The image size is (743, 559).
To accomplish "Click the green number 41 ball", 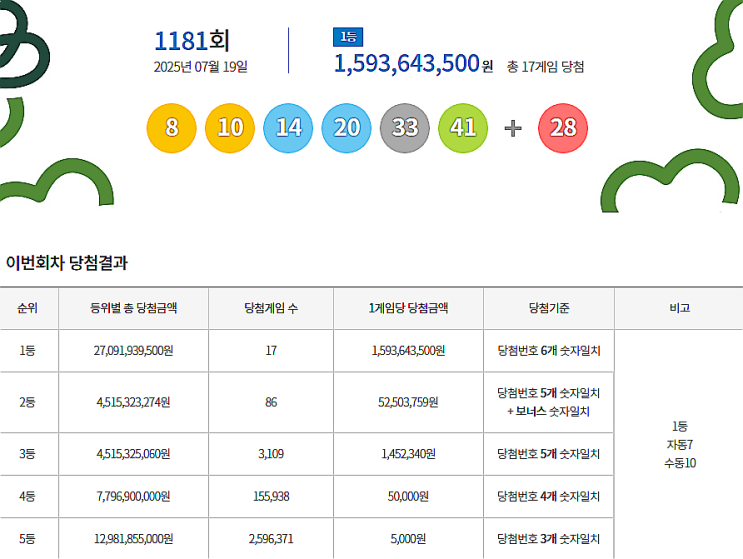I will point(463,128).
